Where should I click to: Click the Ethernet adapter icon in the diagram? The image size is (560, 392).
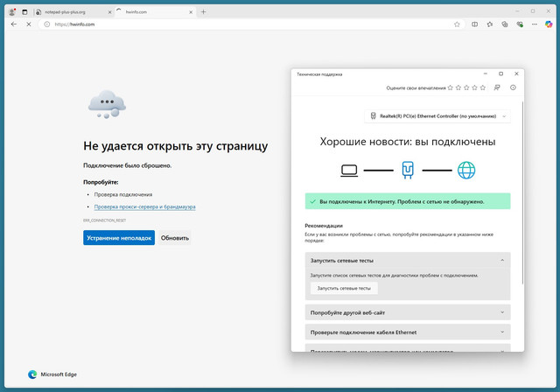coord(408,170)
